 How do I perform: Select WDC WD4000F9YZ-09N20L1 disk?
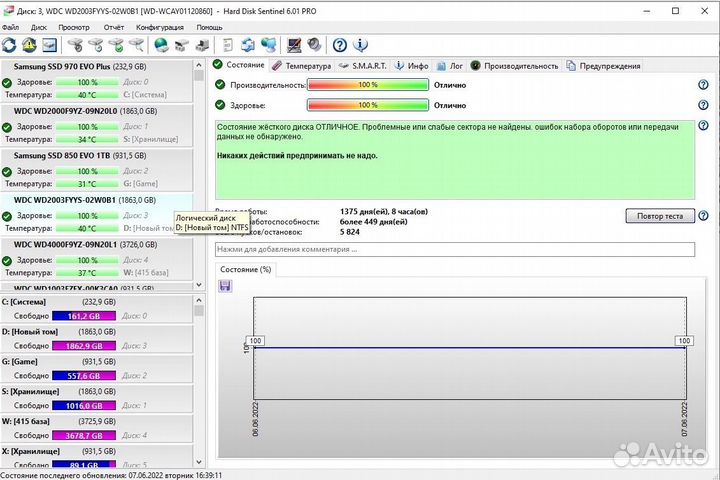click(x=96, y=259)
